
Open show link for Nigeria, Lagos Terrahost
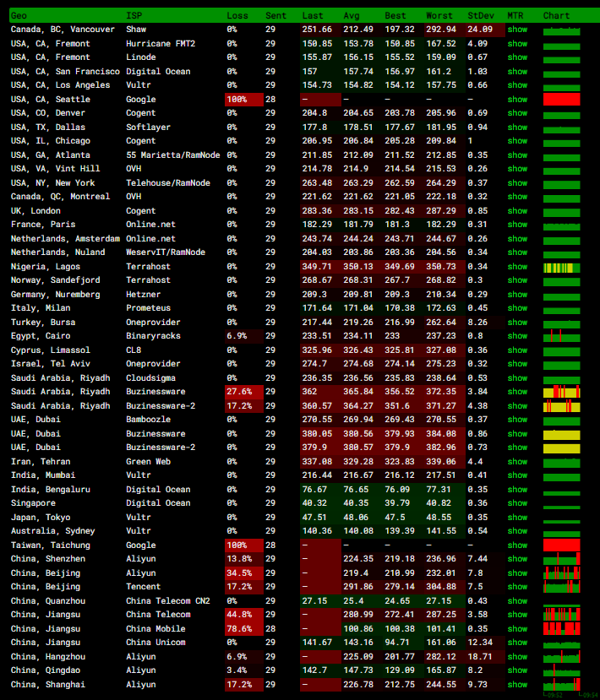pyautogui.click(x=517, y=267)
